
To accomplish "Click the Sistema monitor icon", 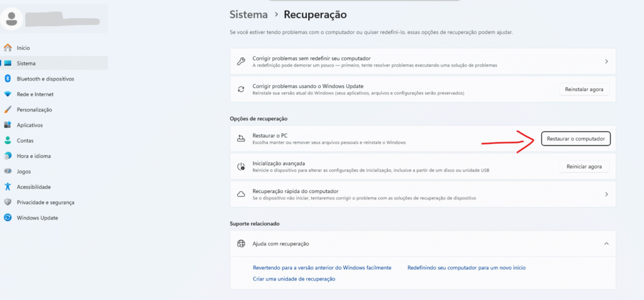I will point(8,64).
